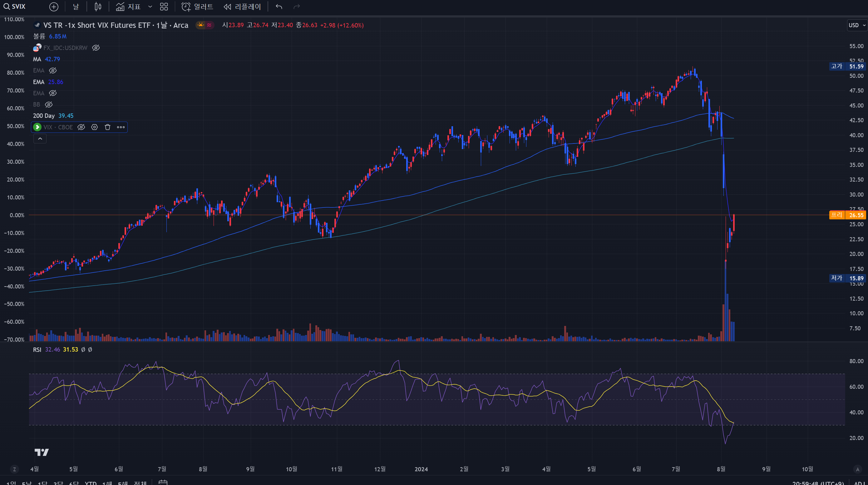Screen dimensions: 868x485
Task: Click the +2.98 (+12.60%) change value
Action: click(x=342, y=25)
